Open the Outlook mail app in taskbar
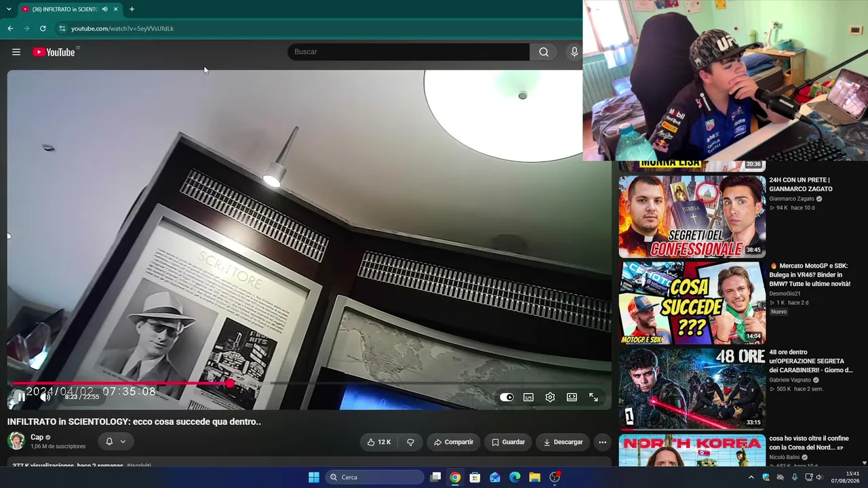This screenshot has height=488, width=868. [x=495, y=477]
